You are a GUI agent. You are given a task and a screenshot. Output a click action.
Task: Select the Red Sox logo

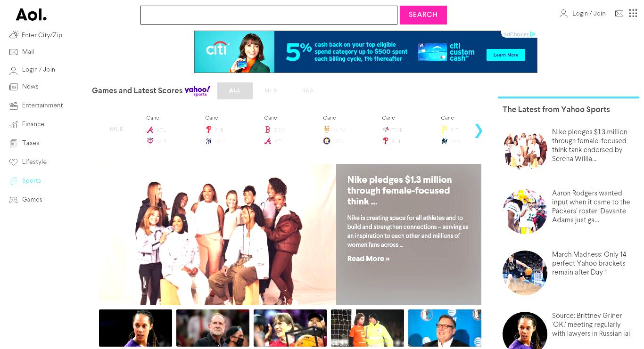[268, 130]
